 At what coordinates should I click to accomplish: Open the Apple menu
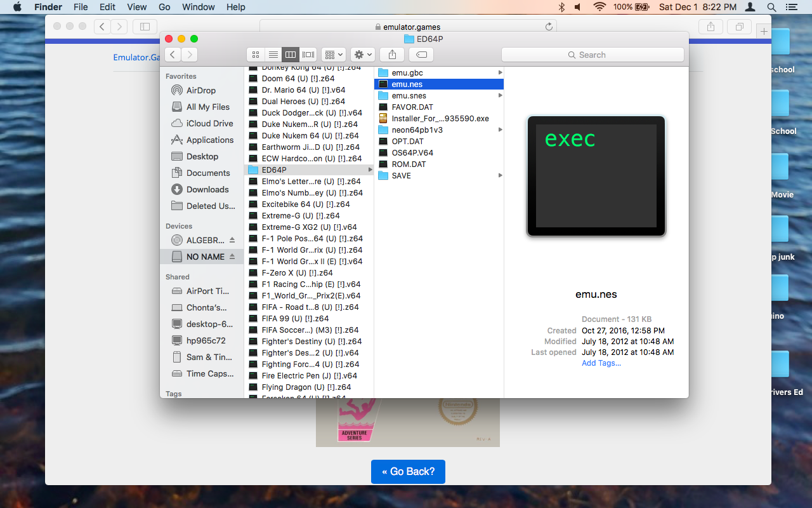[17, 7]
